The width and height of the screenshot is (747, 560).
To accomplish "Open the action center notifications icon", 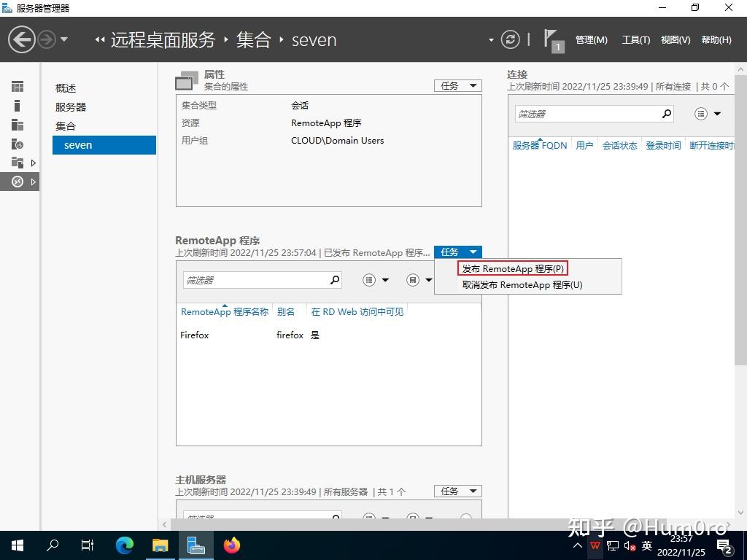I will tap(724, 545).
